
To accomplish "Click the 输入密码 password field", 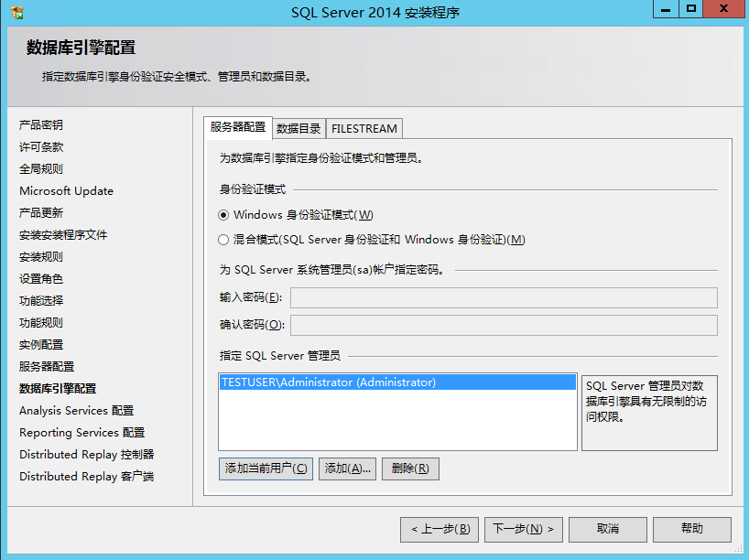I will pyautogui.click(x=504, y=298).
